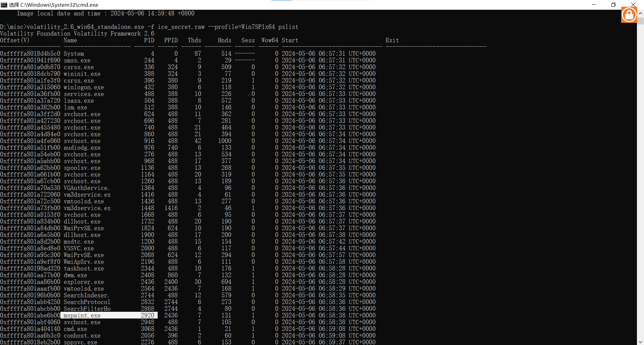Click the VSSVC.exe process name
644x345 pixels.
[x=79, y=248]
